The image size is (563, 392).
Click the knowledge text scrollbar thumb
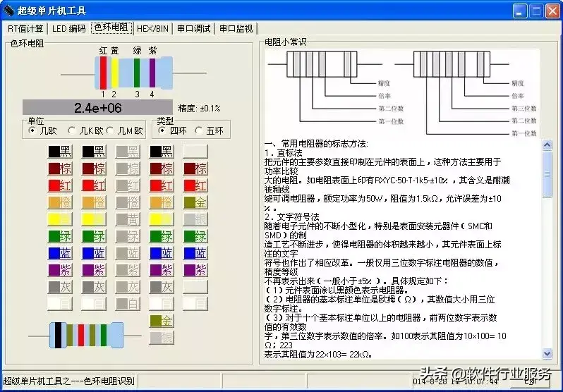547,174
